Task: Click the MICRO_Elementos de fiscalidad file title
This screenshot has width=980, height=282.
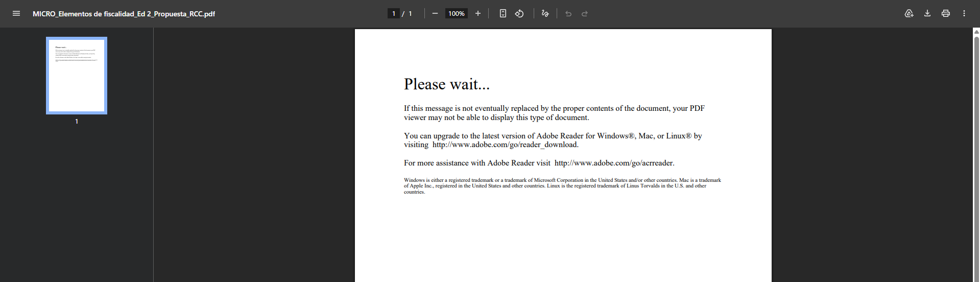Action: click(x=124, y=14)
